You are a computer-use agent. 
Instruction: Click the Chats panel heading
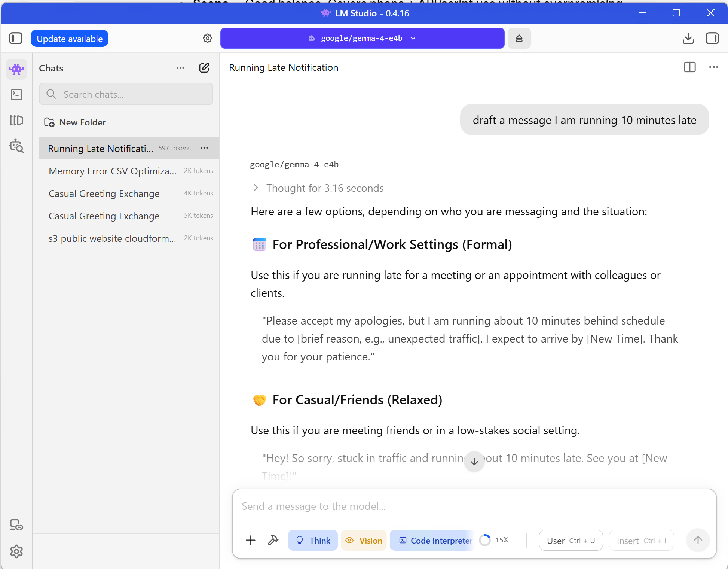click(51, 68)
